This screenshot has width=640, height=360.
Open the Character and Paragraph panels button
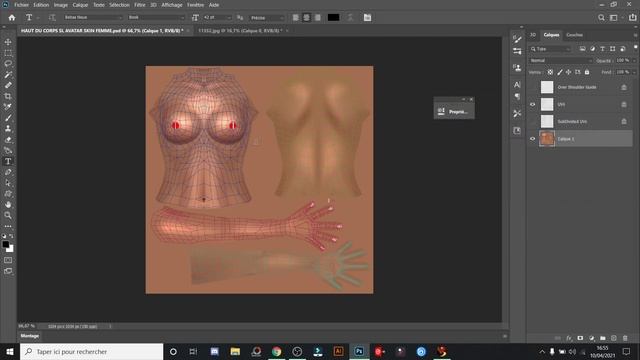click(x=367, y=18)
